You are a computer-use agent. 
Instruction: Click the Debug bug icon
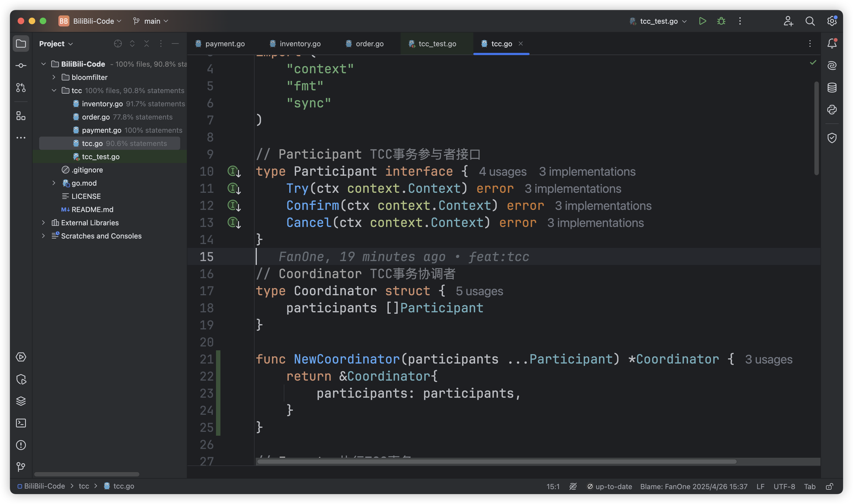(x=721, y=21)
